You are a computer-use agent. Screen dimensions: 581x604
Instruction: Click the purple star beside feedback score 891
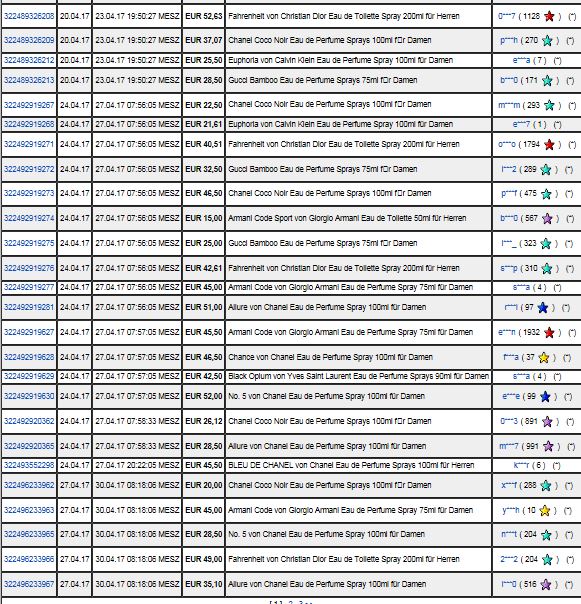point(547,421)
